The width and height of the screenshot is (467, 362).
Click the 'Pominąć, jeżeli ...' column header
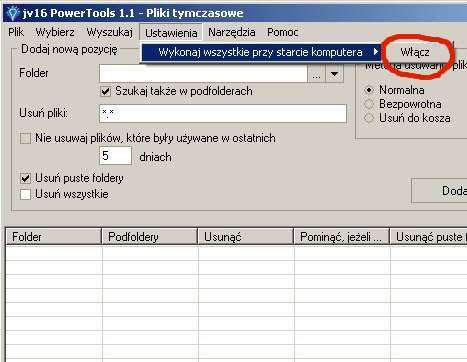tap(342, 237)
